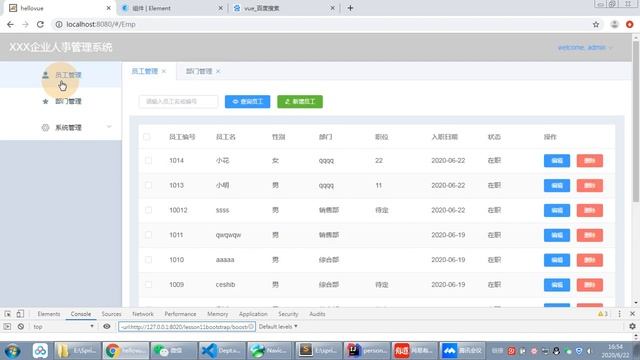640x360 pixels.
Task: Open the DevTools Application tab
Action: click(253, 314)
